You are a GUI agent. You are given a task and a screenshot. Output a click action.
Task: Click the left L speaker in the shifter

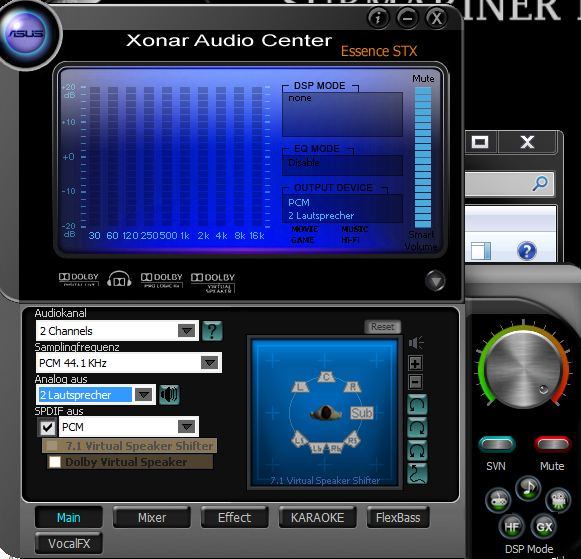tap(301, 387)
